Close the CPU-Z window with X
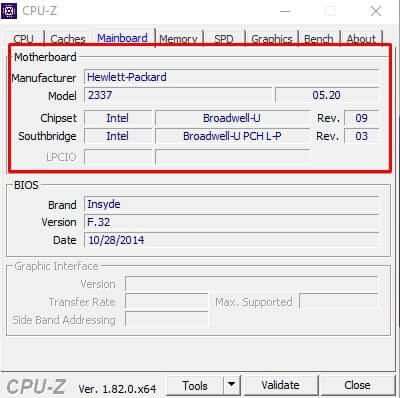Screen dimensions: 400x398 376,11
